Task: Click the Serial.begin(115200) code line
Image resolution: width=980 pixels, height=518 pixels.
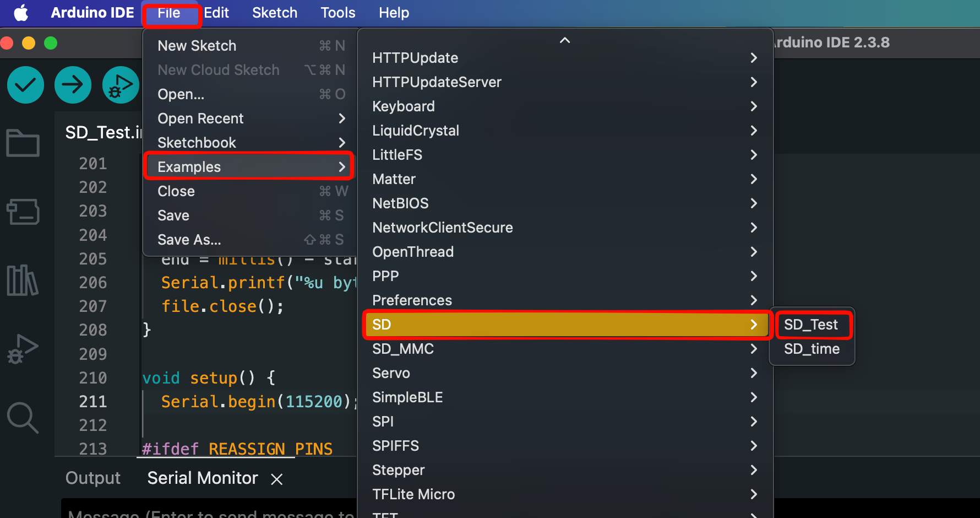Action: coord(259,402)
